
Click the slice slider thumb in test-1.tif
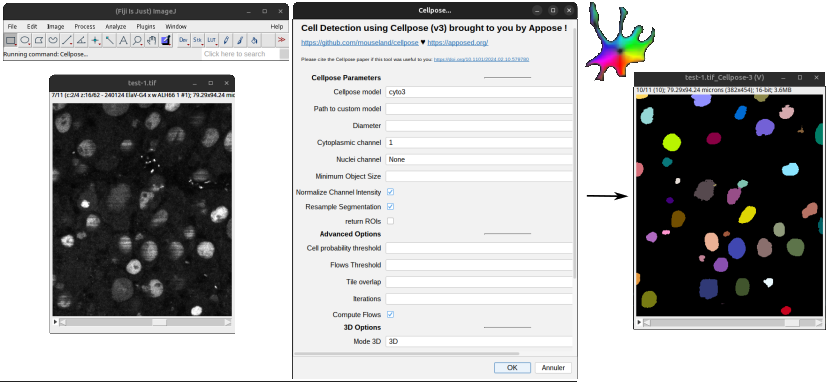159,322
